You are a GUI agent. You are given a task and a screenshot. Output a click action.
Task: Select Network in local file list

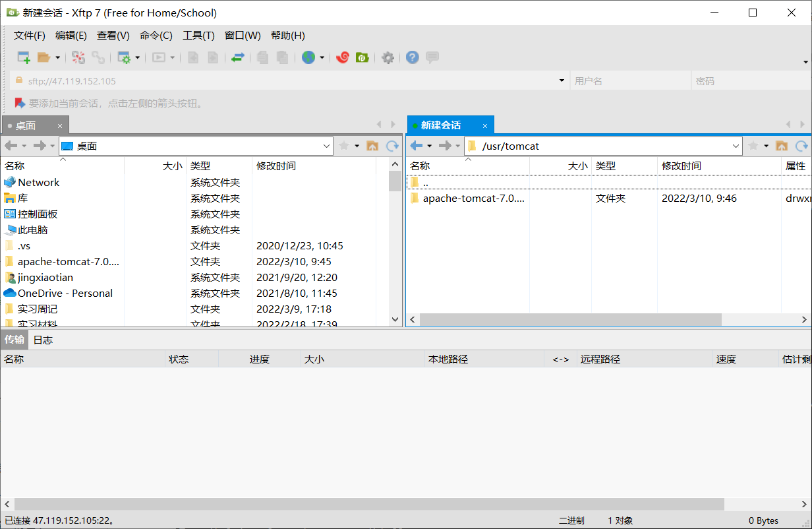coord(38,183)
